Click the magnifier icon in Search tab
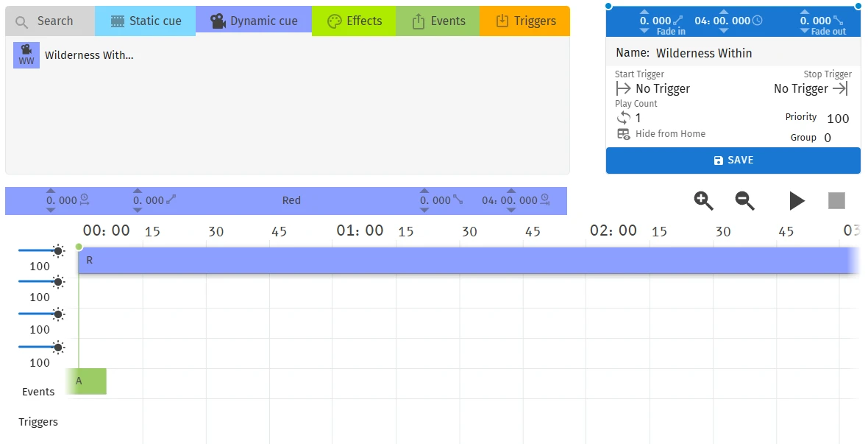The height and width of the screenshot is (444, 868). point(21,22)
